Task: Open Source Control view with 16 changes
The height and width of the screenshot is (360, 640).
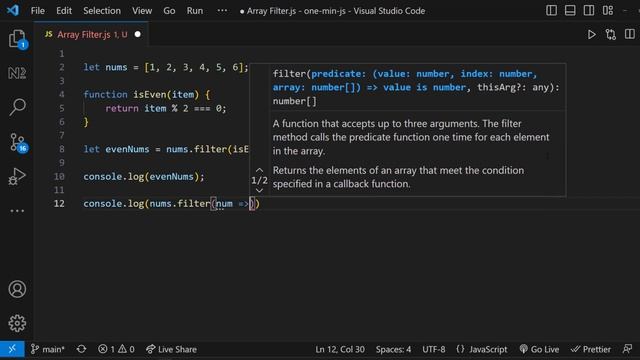Action: (x=18, y=142)
